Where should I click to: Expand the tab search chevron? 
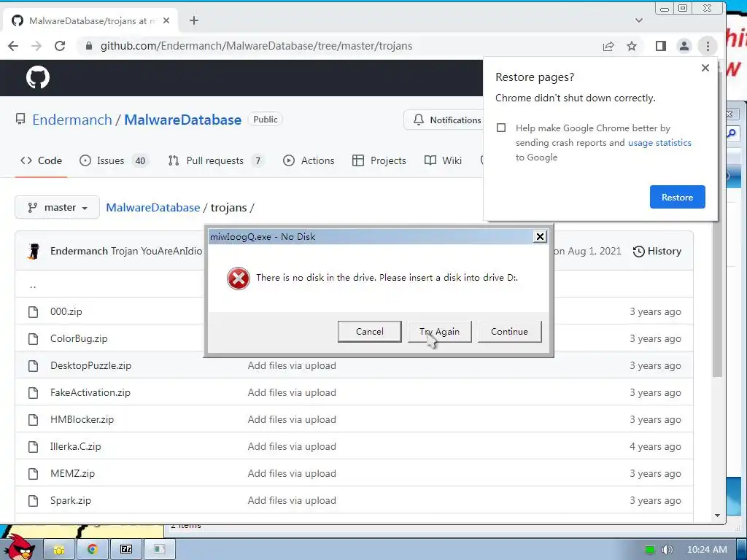coord(639,20)
